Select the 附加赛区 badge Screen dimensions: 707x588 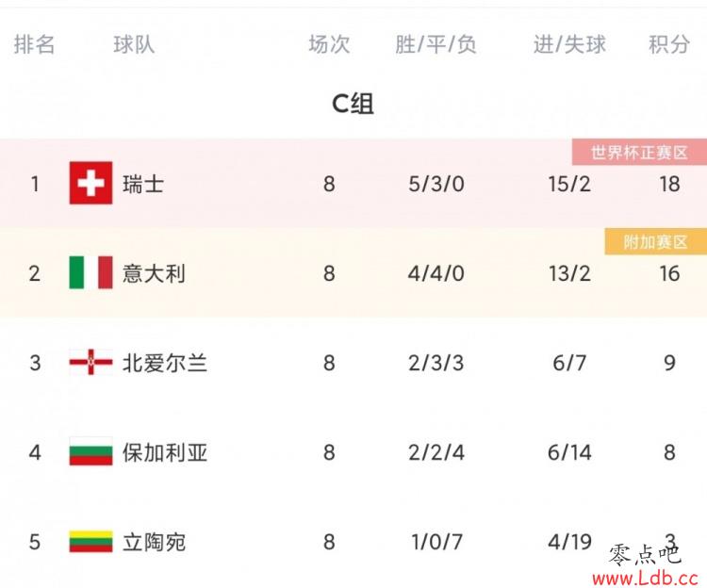point(655,242)
